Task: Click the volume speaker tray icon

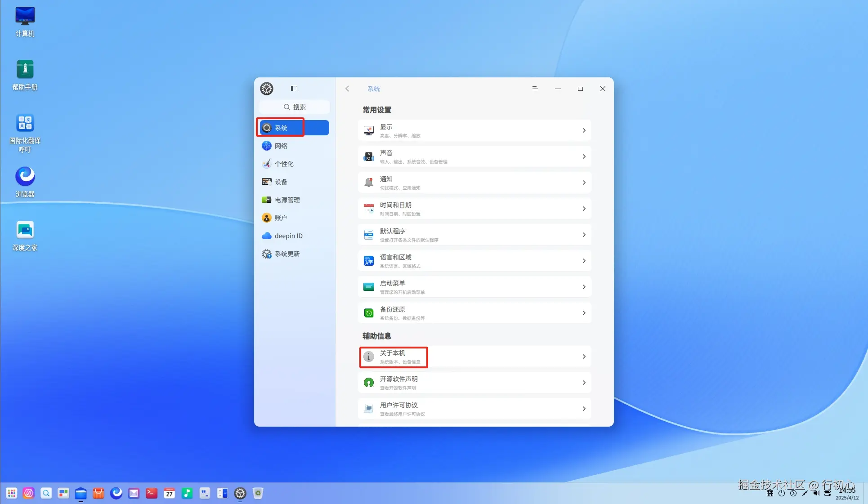Action: tap(816, 493)
